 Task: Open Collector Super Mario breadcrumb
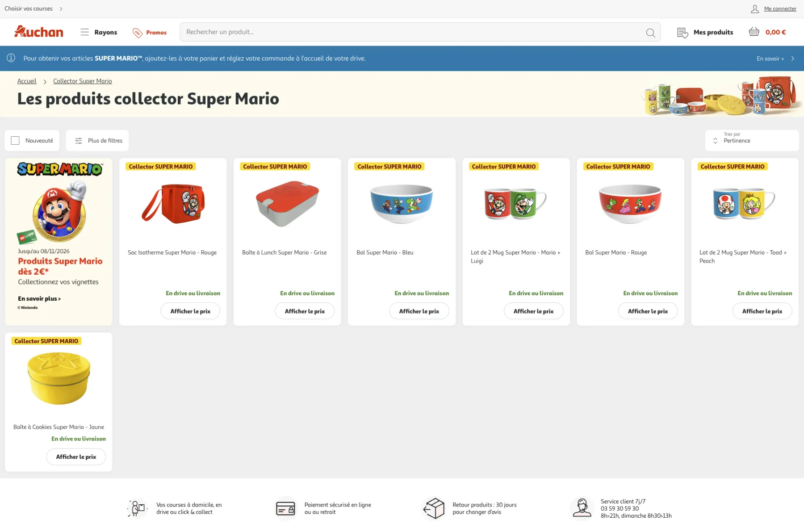pos(83,81)
